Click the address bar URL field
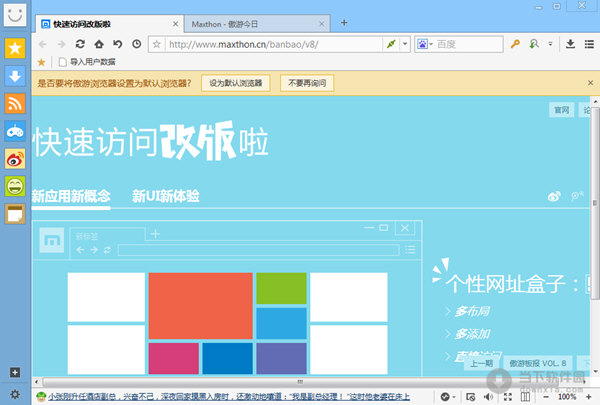Image resolution: width=600 pixels, height=405 pixels. (x=274, y=44)
